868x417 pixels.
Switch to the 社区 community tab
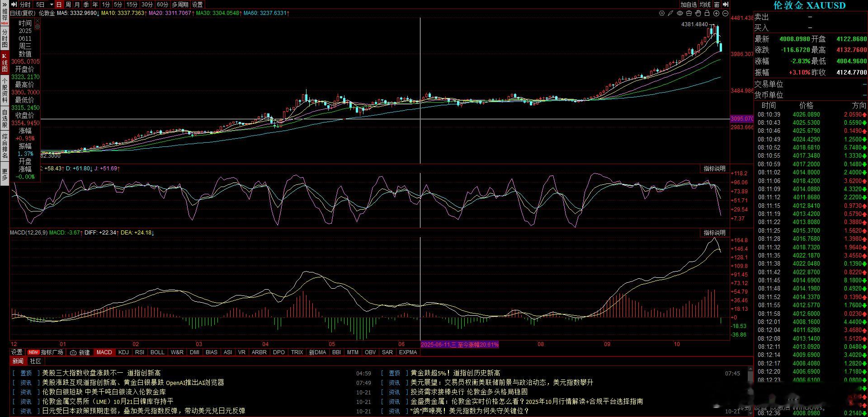click(x=35, y=361)
